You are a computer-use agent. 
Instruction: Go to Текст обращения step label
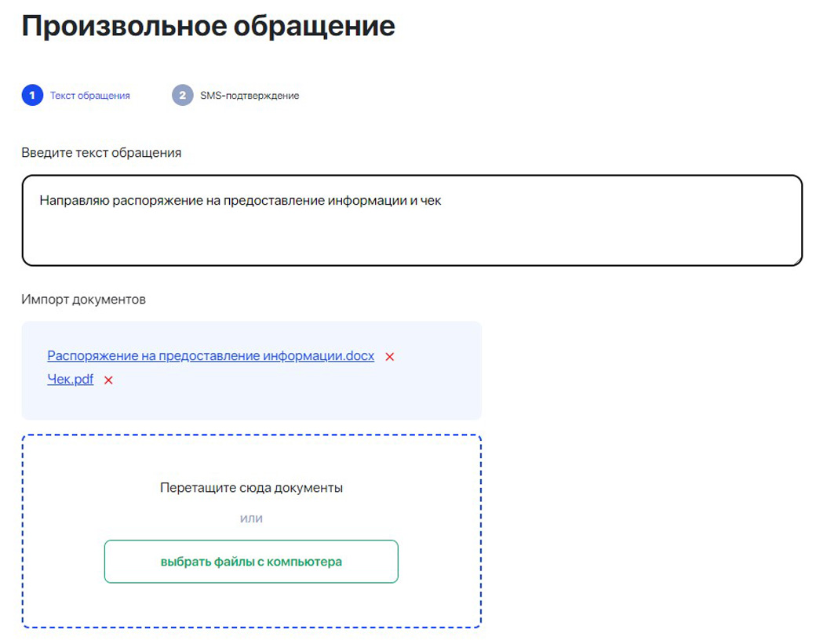point(90,96)
